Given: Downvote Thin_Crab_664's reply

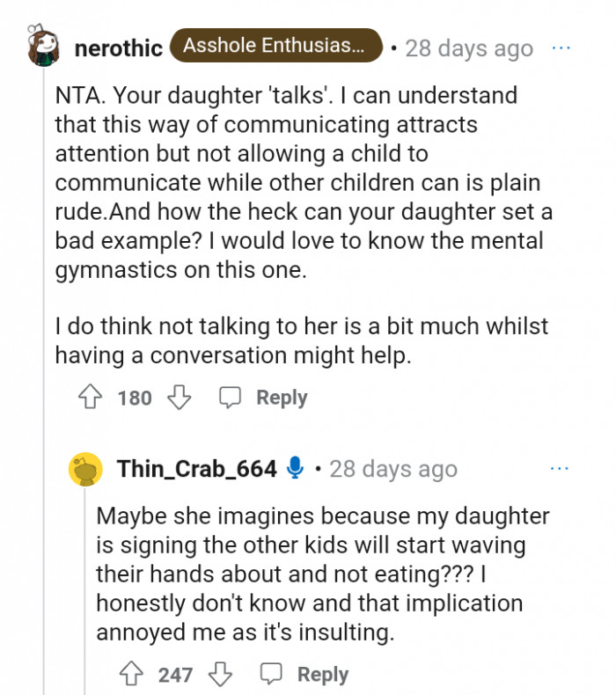Looking at the screenshot, I should pyautogui.click(x=220, y=675).
